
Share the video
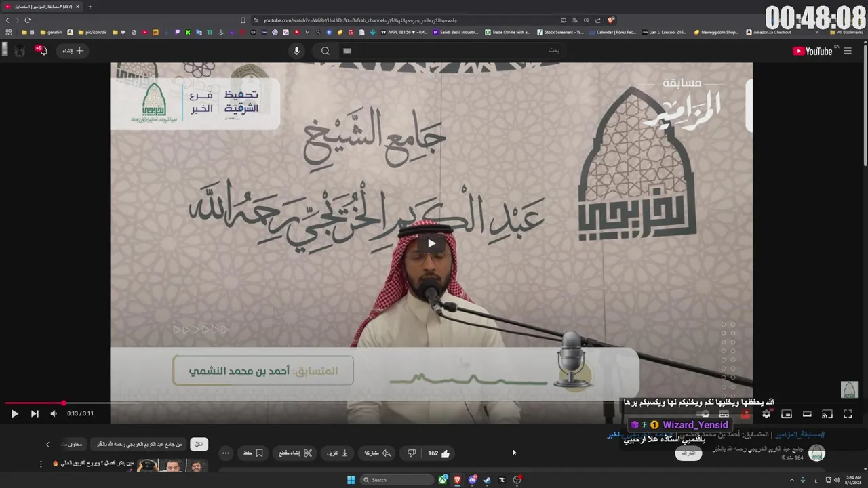click(378, 453)
